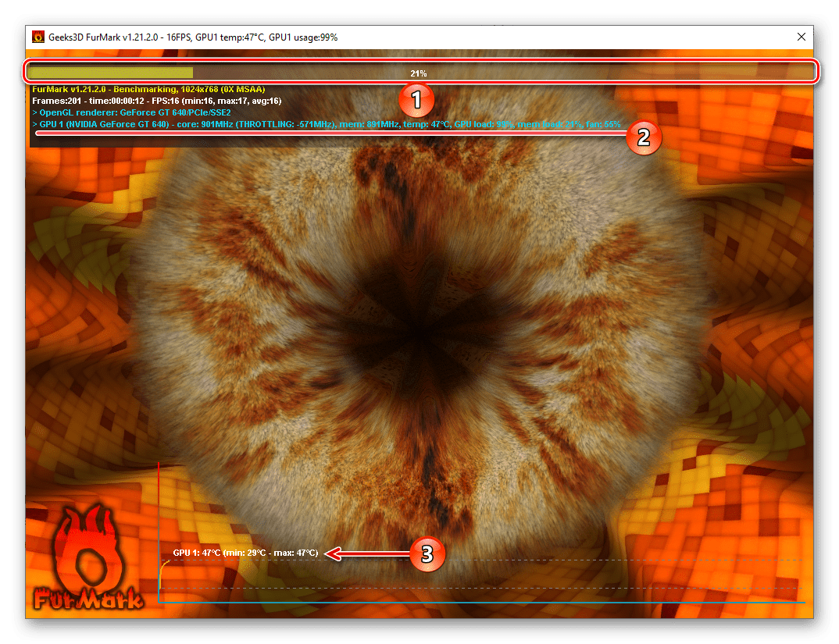Viewport: 839px width, 644px height.
Task: Close the FurMark benchmark window
Action: 801,37
